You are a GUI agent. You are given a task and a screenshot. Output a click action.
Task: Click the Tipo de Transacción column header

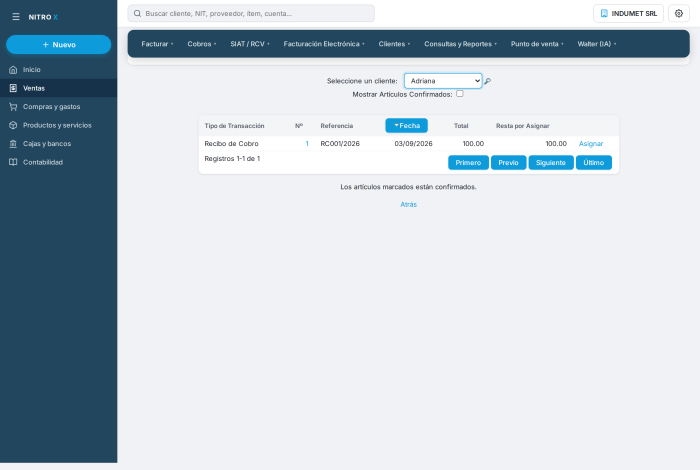[x=234, y=126]
